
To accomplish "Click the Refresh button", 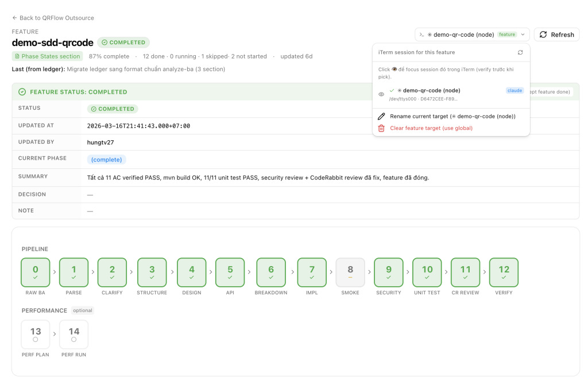I will [x=556, y=34].
